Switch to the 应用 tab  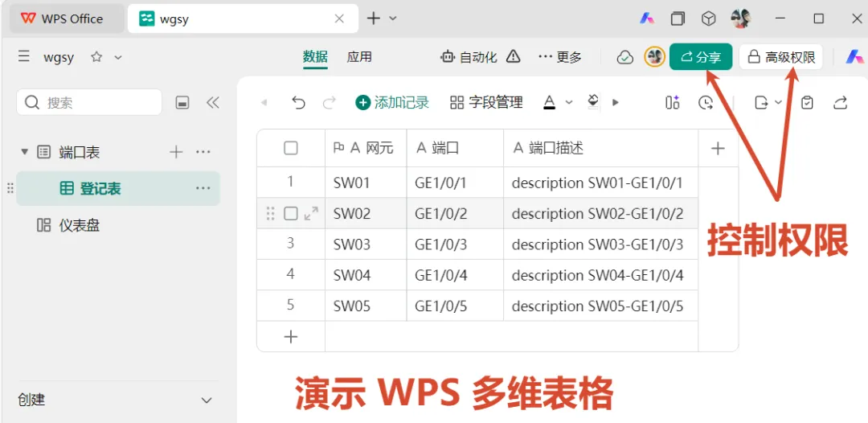click(359, 56)
